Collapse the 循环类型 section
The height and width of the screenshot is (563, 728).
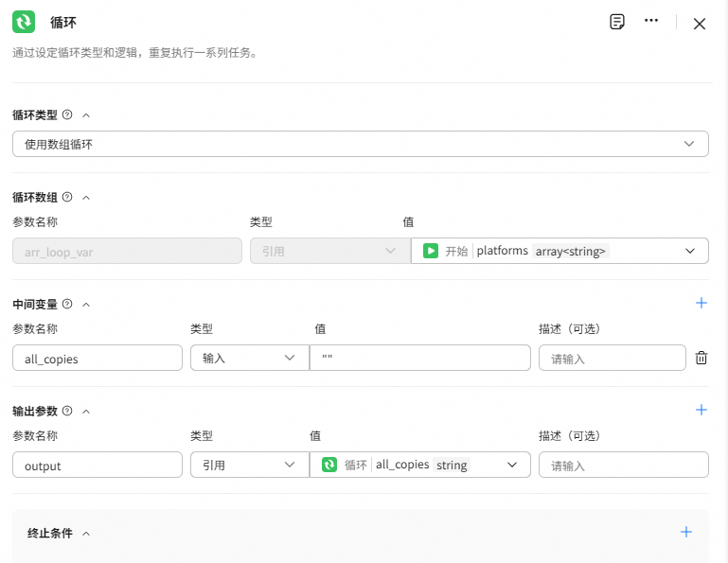coord(86,115)
